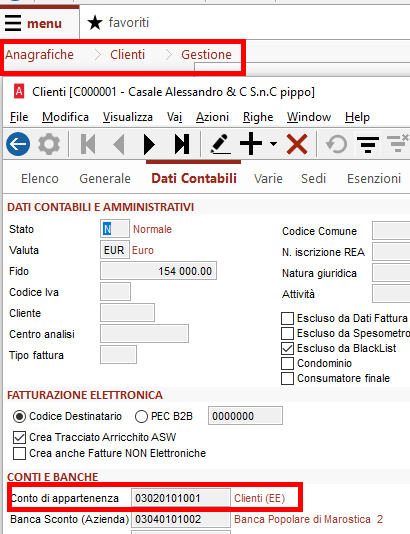Image resolution: width=410 pixels, height=534 pixels.
Task: Expand the dropdown arrow next to plus
Action: [273, 144]
